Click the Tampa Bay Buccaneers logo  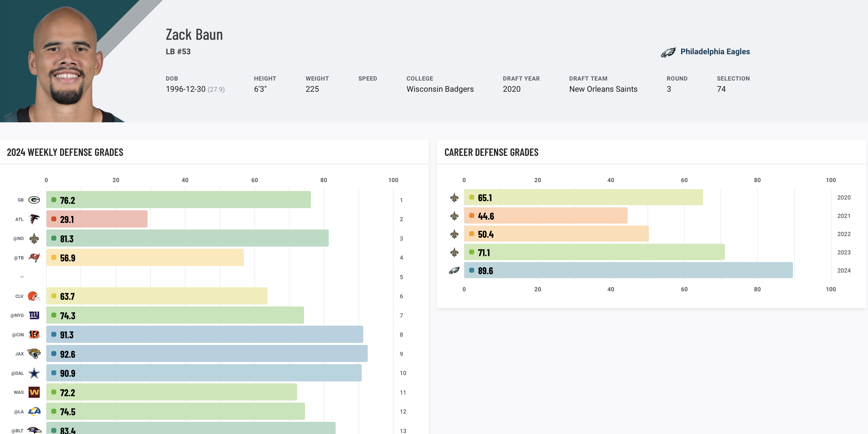(x=34, y=257)
